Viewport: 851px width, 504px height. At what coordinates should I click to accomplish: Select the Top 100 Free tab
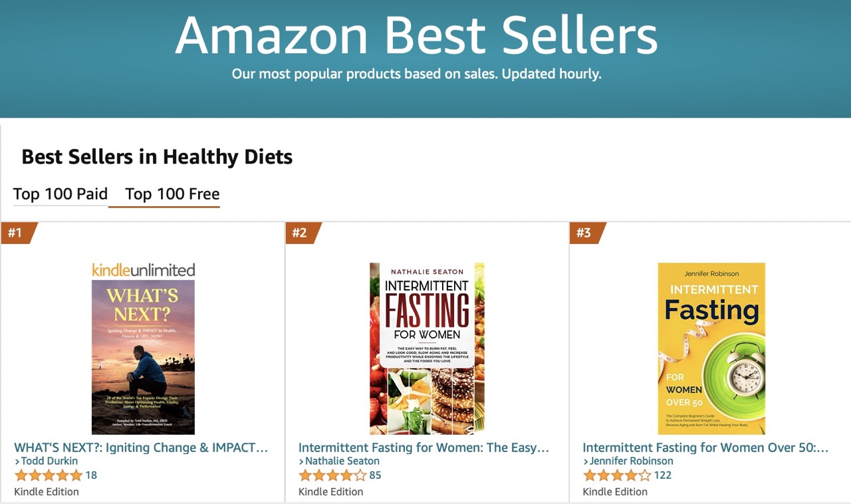172,194
